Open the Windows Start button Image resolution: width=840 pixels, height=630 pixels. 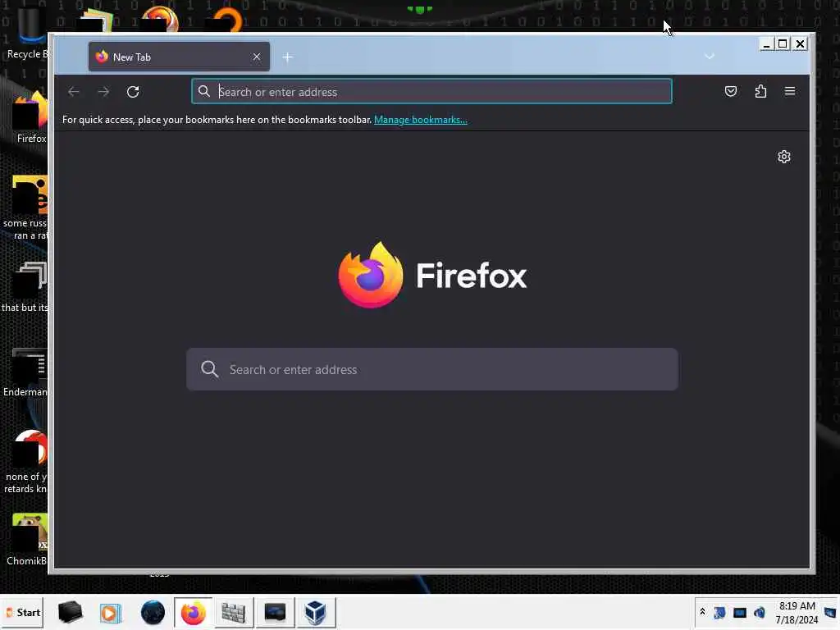click(22, 612)
